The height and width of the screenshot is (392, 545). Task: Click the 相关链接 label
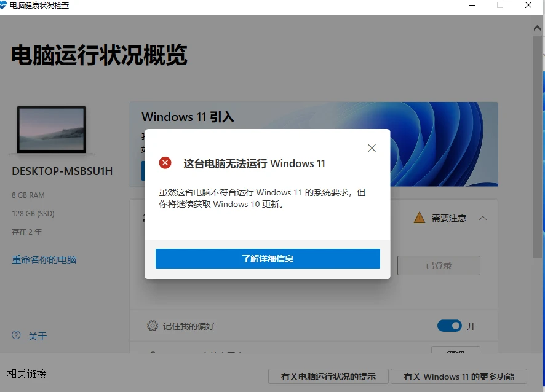[x=27, y=374]
